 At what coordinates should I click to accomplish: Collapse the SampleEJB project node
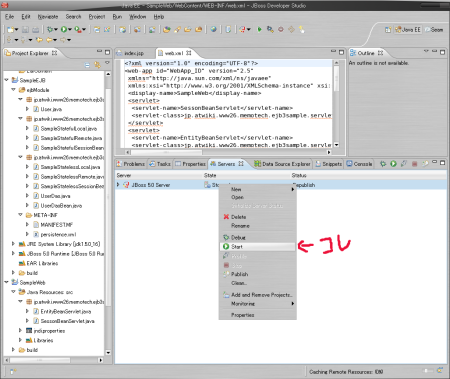6,80
